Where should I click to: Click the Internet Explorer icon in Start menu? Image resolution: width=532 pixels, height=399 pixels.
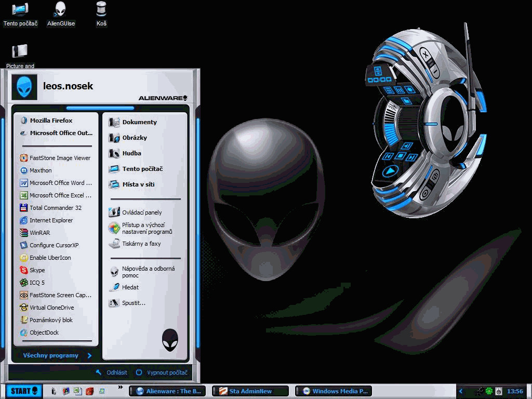coord(23,220)
